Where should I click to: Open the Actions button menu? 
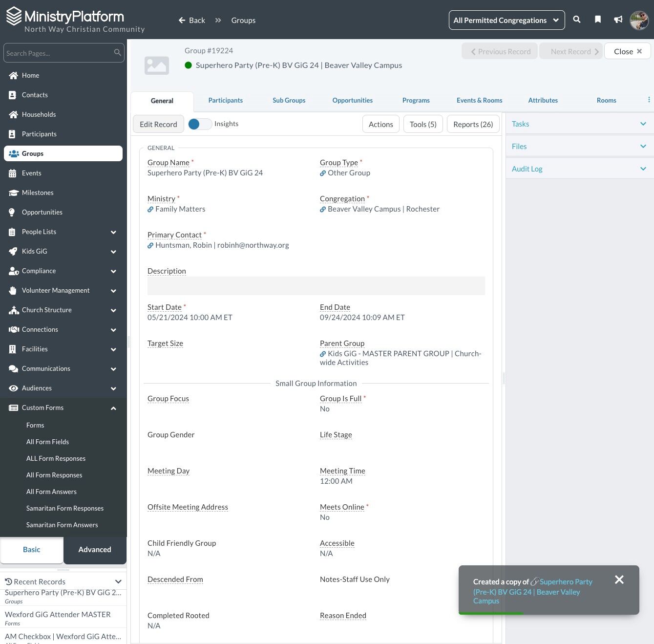pyautogui.click(x=380, y=124)
